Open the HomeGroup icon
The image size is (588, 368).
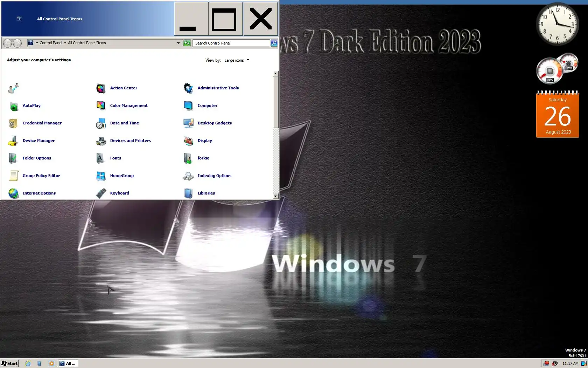pos(101,176)
